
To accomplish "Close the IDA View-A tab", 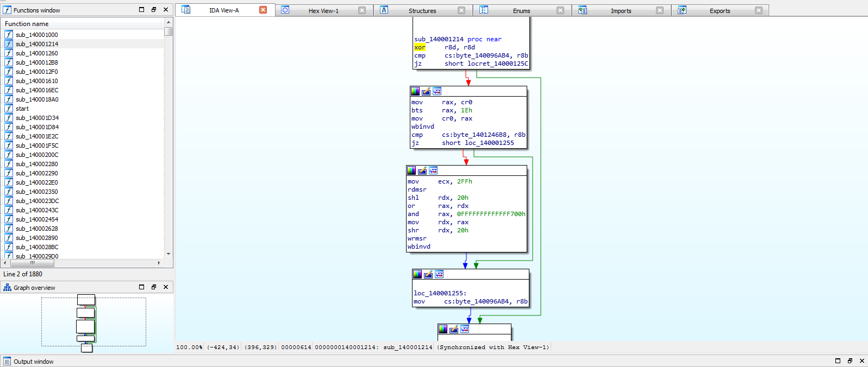I will point(263,10).
